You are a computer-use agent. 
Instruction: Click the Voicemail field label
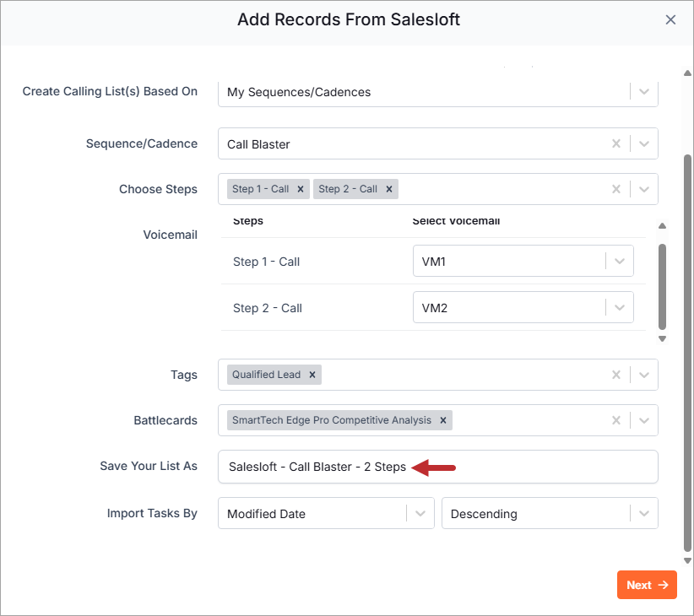(170, 235)
